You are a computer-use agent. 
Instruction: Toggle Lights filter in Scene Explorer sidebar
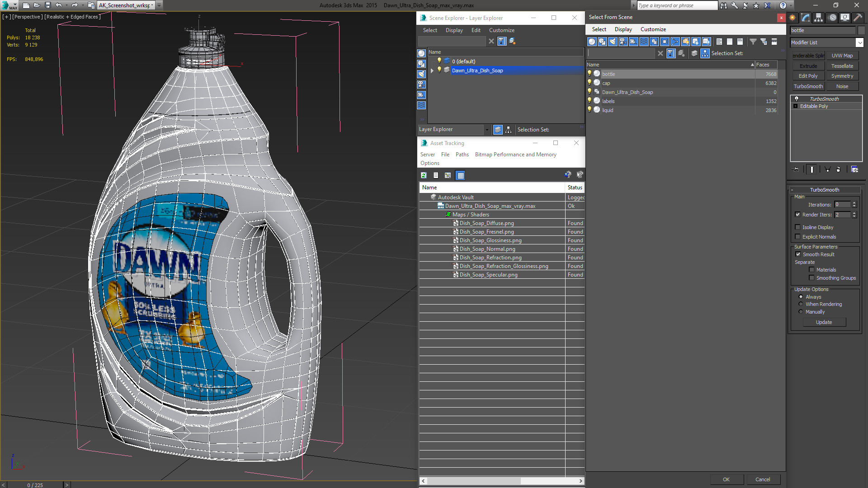click(x=421, y=74)
